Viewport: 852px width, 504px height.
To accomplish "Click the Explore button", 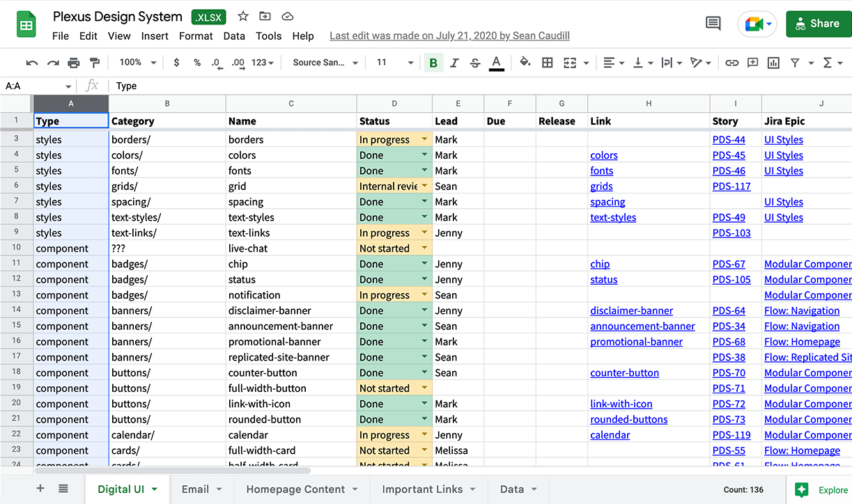I will click(823, 490).
